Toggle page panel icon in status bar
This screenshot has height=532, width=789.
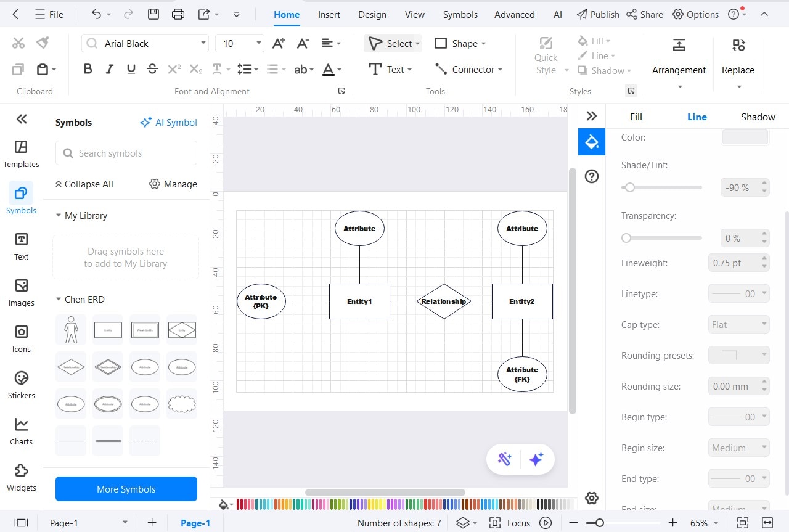point(21,523)
